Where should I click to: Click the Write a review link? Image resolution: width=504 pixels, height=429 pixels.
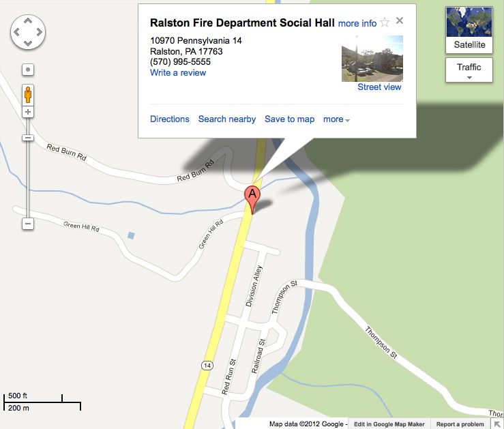(x=178, y=72)
